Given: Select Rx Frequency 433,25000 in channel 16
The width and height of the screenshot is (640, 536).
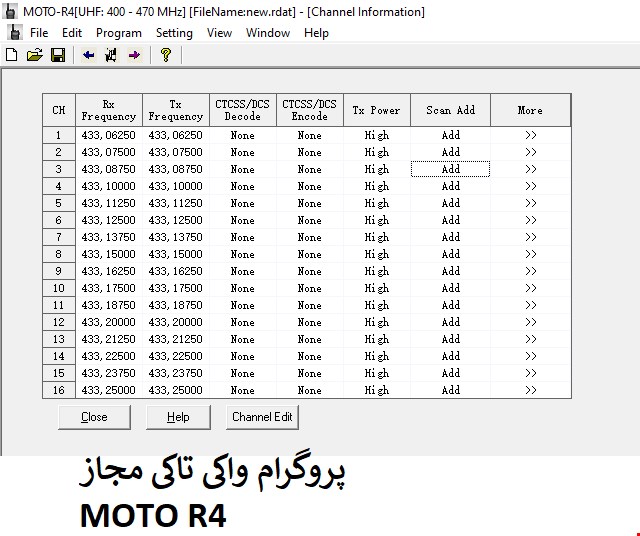Looking at the screenshot, I should coord(109,390).
